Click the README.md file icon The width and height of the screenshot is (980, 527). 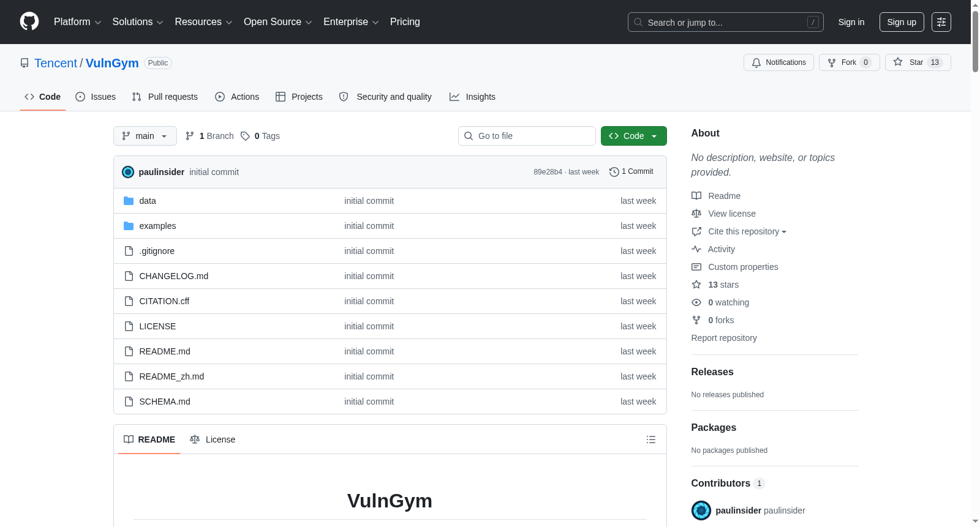pyautogui.click(x=129, y=351)
